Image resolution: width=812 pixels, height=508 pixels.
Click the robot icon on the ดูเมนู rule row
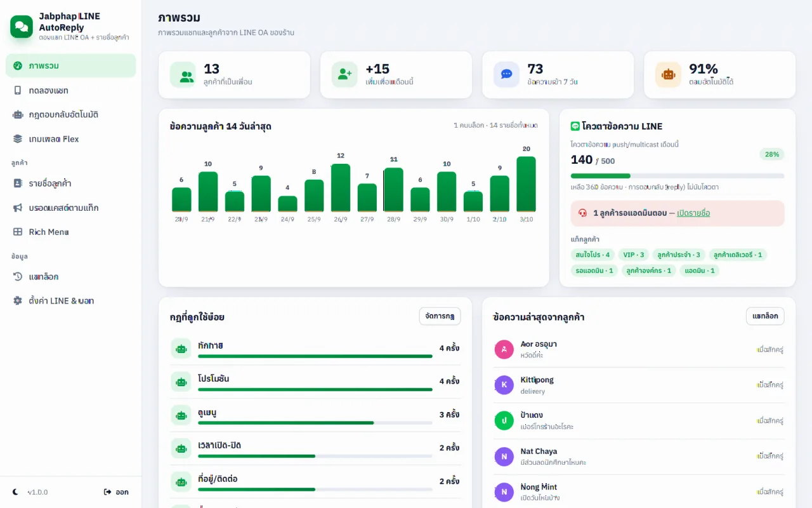(x=181, y=415)
